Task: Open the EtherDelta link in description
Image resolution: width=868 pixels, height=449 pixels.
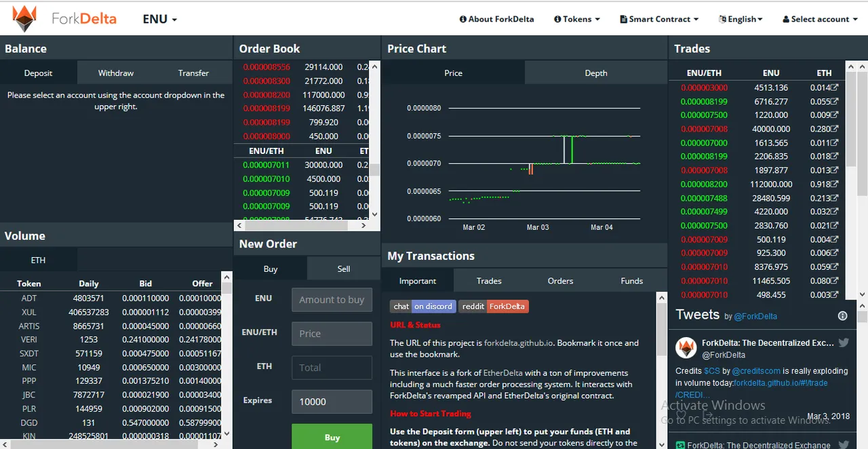Action: click(503, 373)
